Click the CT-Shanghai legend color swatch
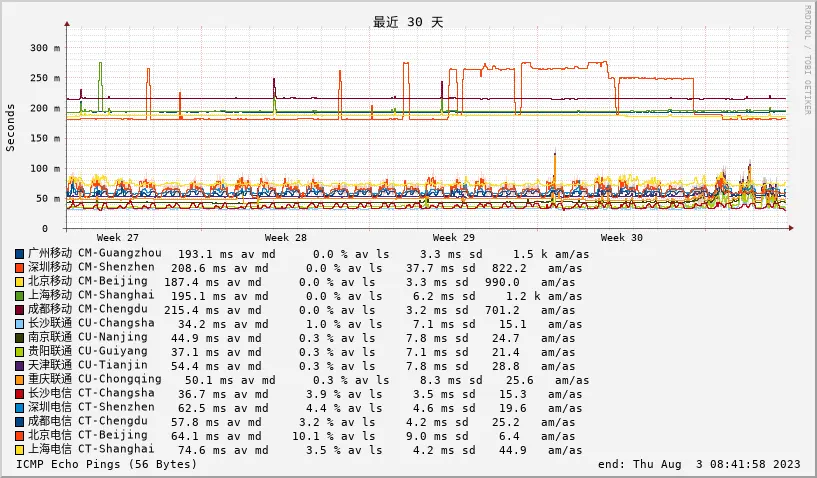Viewport: 817px width, 478px height. coord(19,450)
